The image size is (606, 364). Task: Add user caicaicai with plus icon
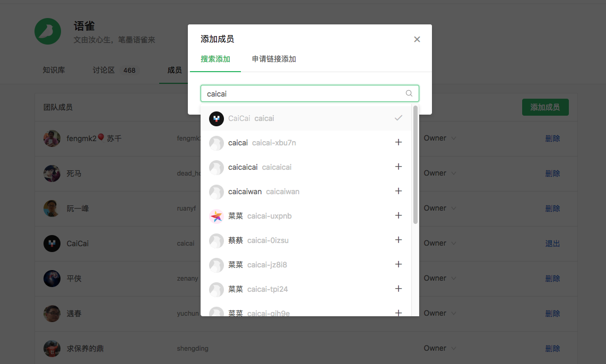[x=399, y=167]
